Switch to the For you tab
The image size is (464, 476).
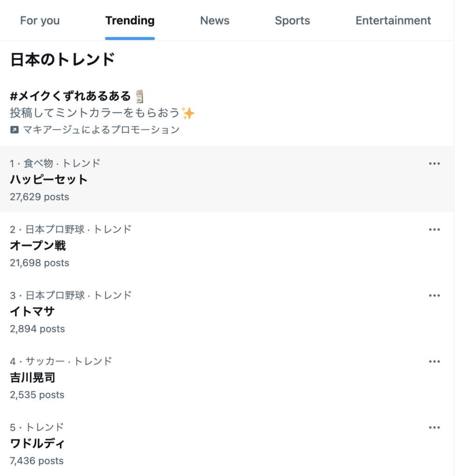40,21
